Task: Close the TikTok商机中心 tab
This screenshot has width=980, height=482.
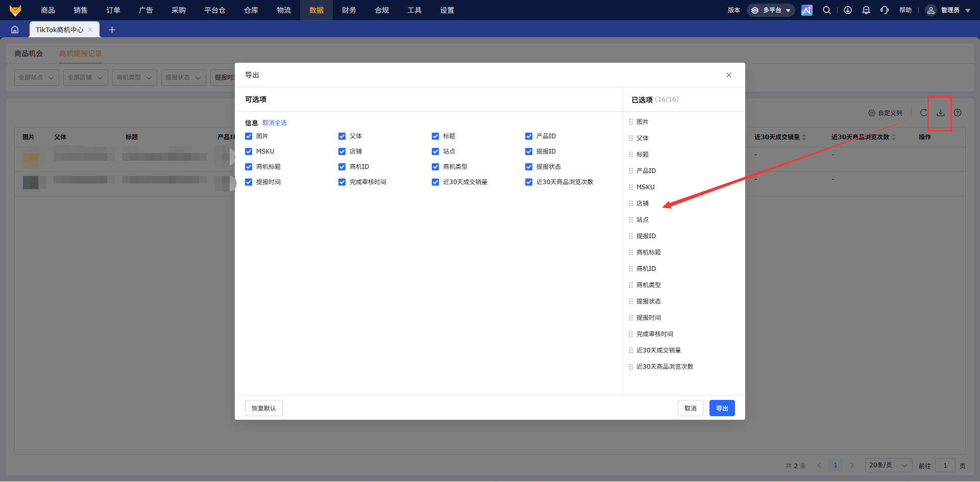Action: pos(90,30)
